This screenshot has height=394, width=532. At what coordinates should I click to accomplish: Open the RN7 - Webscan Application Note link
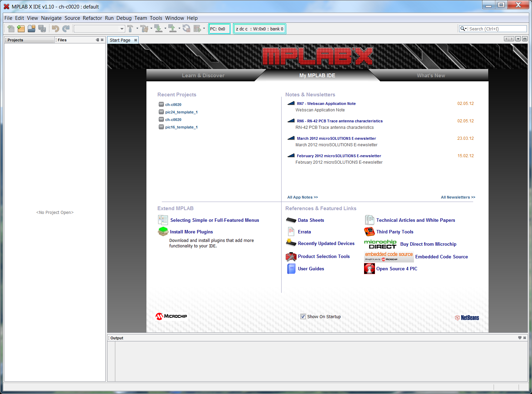tap(326, 104)
